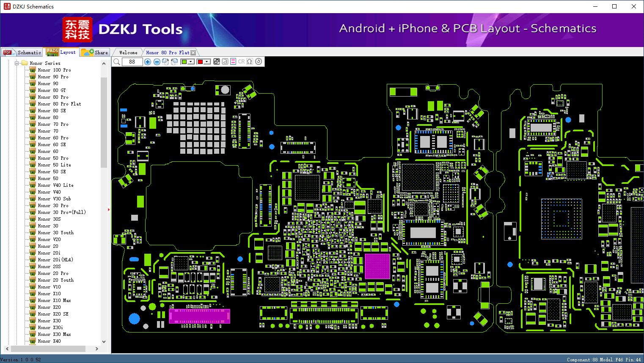Close the Honor 80 Pro Flat tab
Image resolution: width=644 pixels, height=363 pixels.
[193, 53]
